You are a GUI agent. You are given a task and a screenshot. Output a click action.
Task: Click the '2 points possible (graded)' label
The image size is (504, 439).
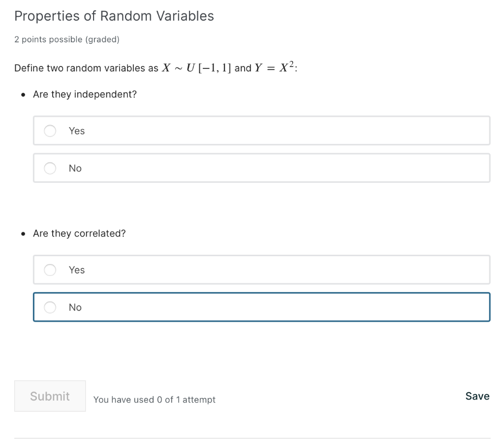67,39
